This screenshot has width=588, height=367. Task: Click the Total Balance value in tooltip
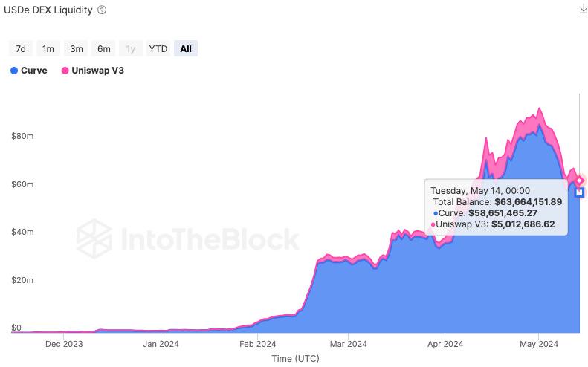tap(528, 201)
